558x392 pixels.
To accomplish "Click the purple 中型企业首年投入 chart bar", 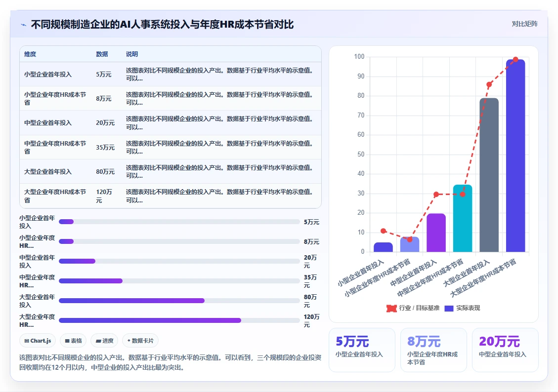I will 436,233.
